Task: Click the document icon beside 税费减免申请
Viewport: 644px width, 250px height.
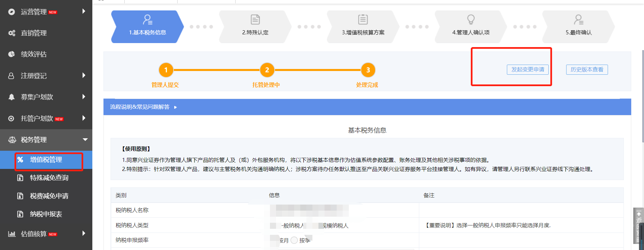Action: (20, 196)
